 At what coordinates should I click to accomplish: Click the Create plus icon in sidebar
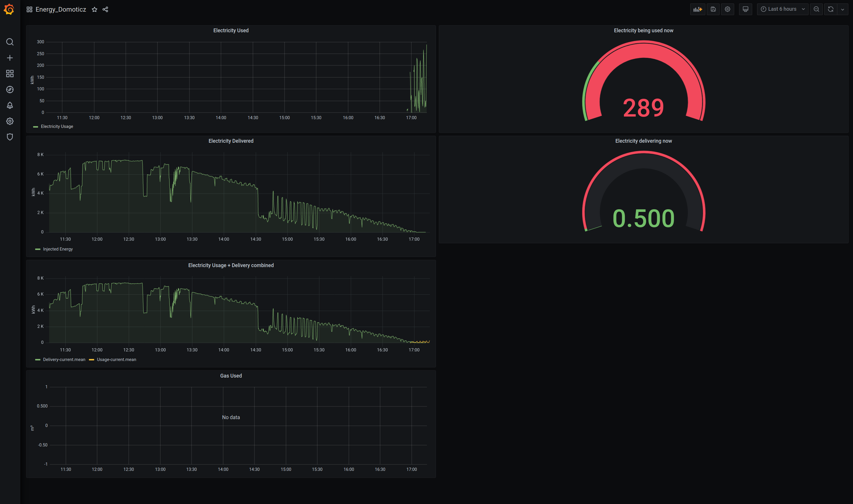10,58
